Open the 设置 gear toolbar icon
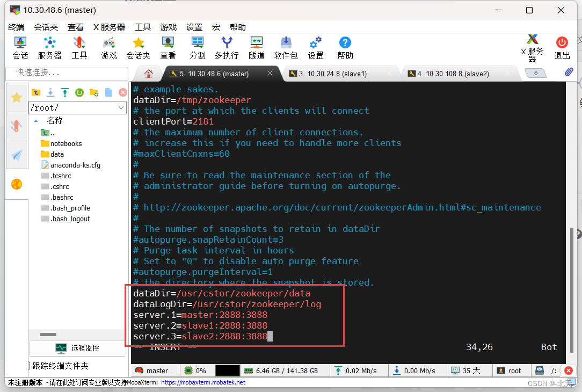 coord(316,48)
